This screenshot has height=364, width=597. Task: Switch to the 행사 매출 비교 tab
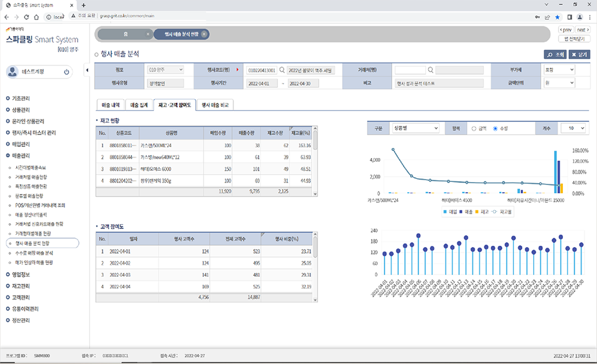pos(215,105)
